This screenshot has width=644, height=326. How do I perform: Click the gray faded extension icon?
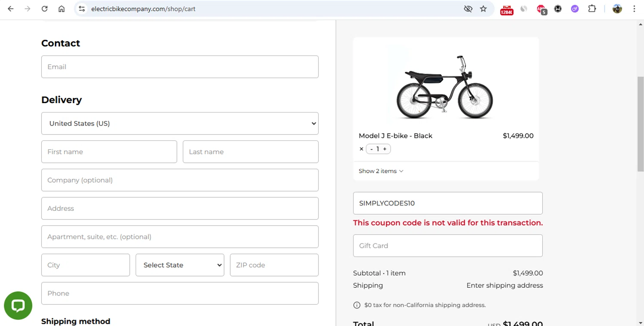click(524, 9)
